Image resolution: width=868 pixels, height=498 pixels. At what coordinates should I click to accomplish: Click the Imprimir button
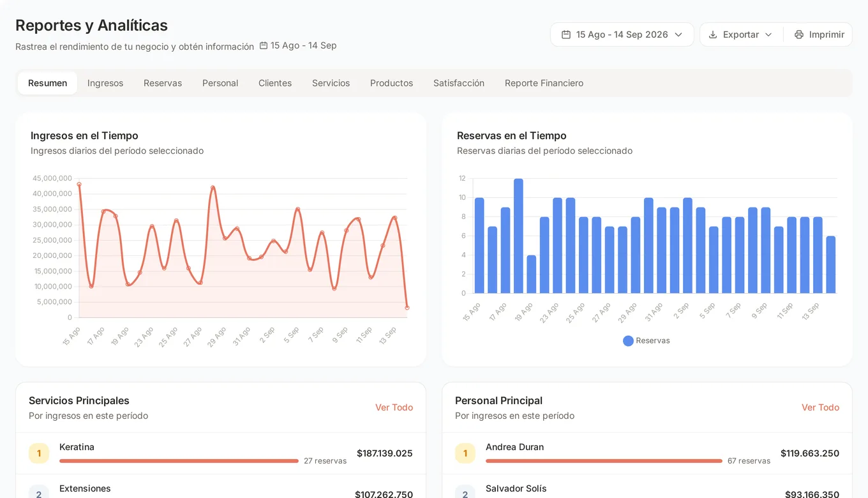tap(818, 34)
